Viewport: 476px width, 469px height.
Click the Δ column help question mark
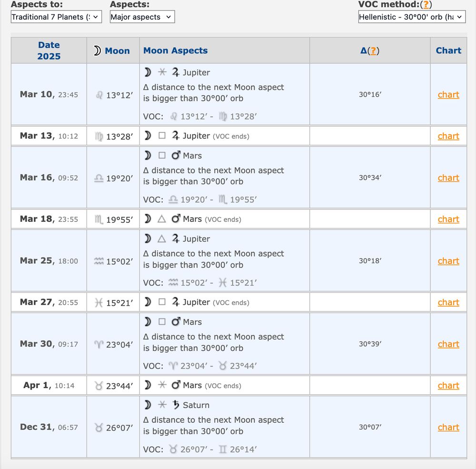pyautogui.click(x=374, y=51)
